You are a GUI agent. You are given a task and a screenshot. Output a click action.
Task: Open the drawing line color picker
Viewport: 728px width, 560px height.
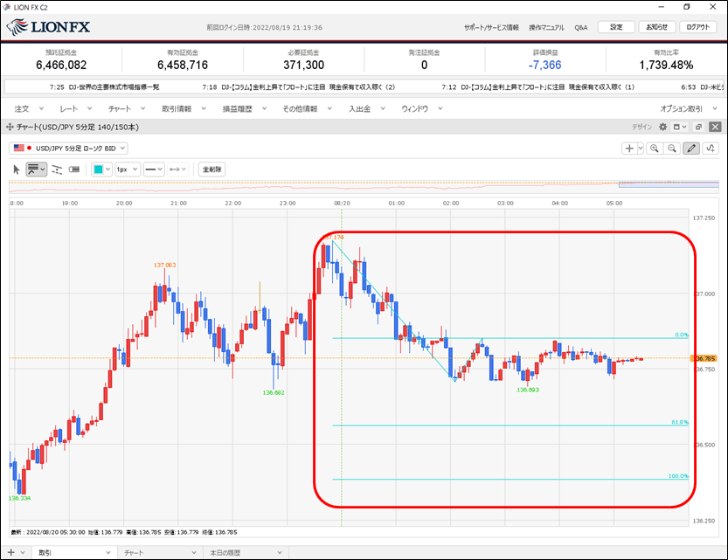[x=101, y=169]
